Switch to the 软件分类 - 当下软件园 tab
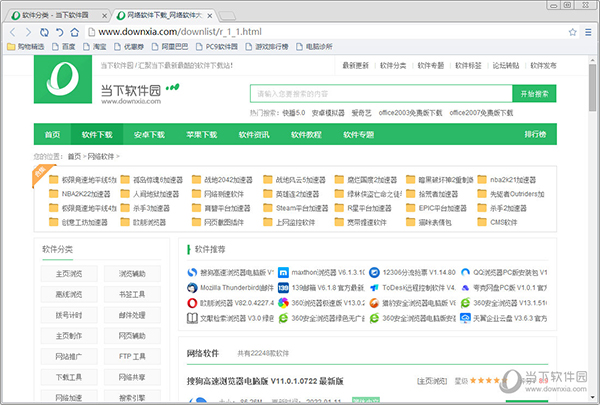This screenshot has width=600, height=405. (55, 15)
